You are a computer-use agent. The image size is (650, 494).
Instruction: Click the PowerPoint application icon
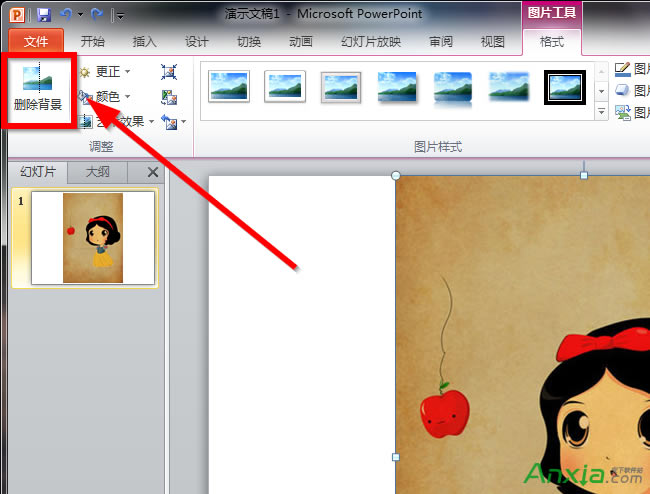click(x=17, y=15)
